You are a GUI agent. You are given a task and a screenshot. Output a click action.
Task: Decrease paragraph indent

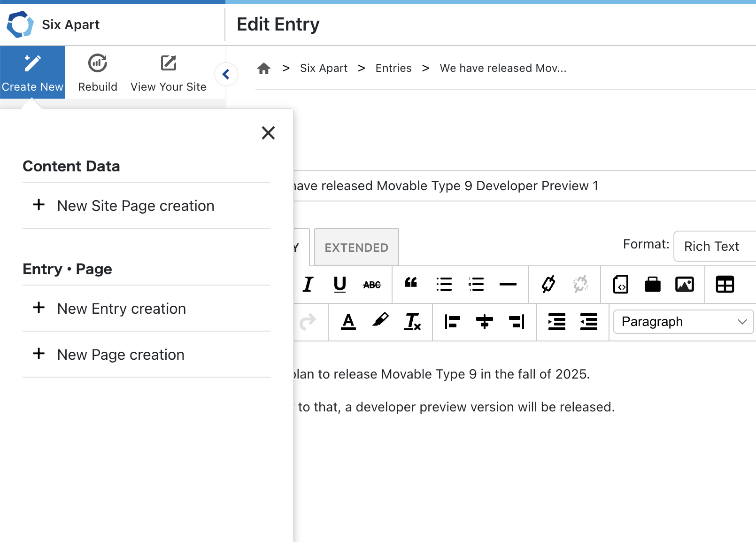(589, 322)
